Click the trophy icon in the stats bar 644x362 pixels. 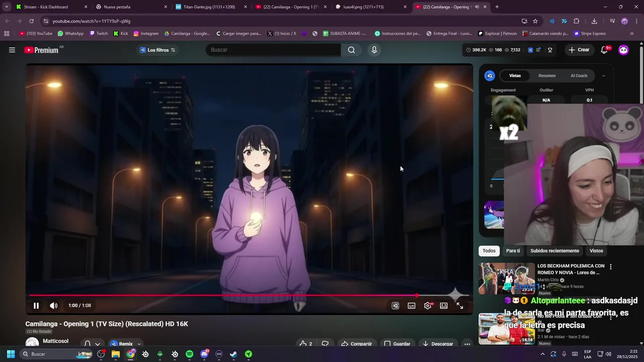pyautogui.click(x=550, y=50)
